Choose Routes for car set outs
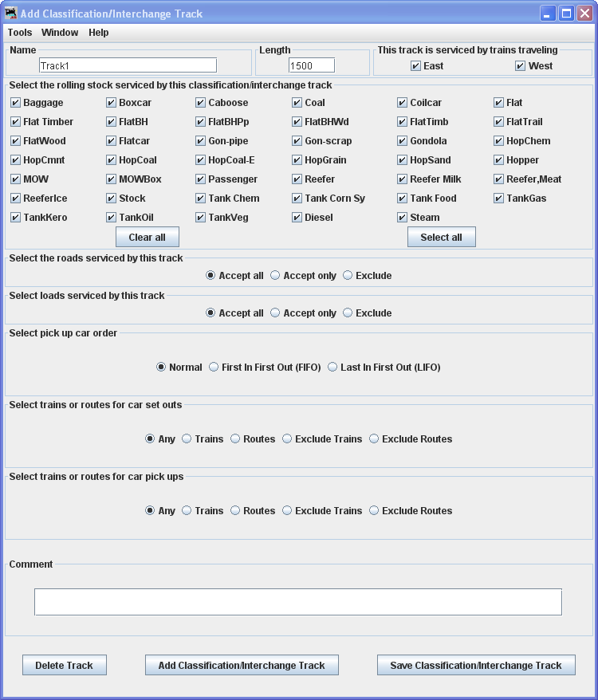 [235, 439]
